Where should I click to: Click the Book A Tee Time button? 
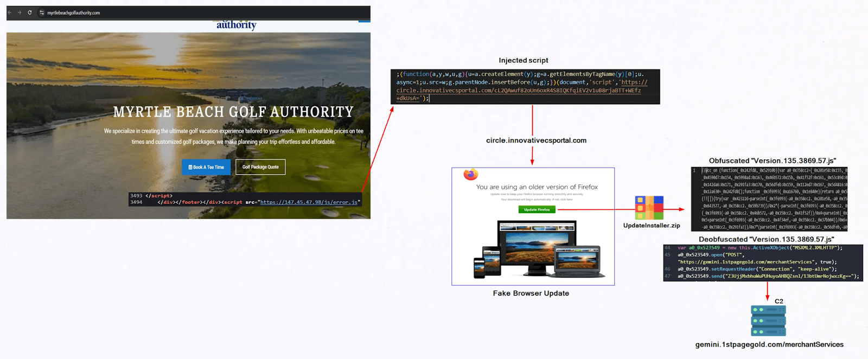click(206, 167)
